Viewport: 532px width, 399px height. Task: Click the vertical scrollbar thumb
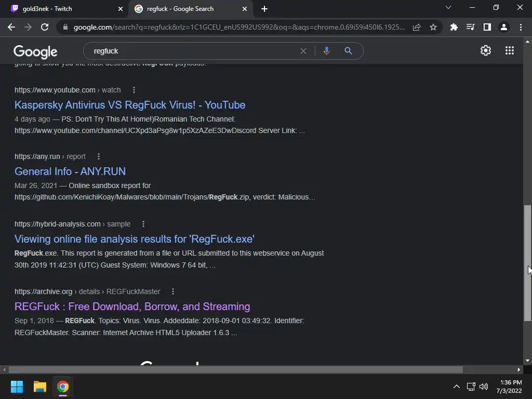527,263
